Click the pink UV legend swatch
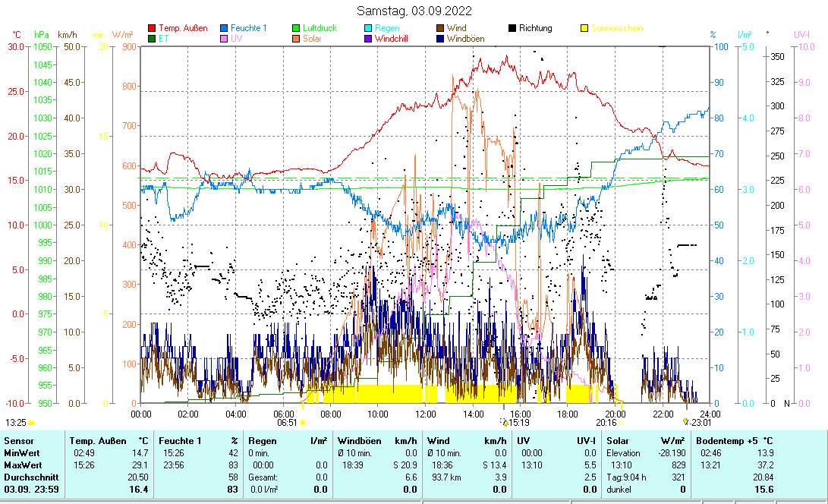 point(224,38)
